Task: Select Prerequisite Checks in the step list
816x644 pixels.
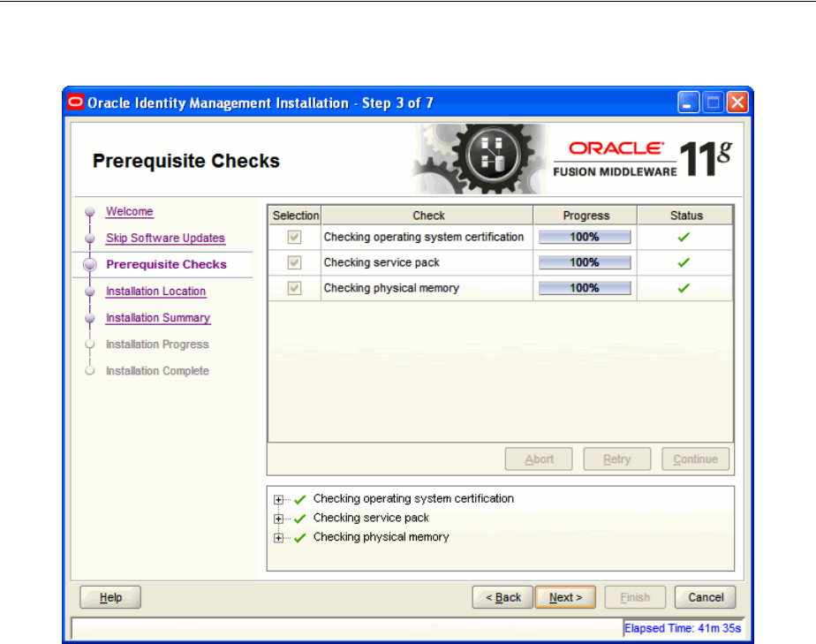Action: [x=167, y=264]
